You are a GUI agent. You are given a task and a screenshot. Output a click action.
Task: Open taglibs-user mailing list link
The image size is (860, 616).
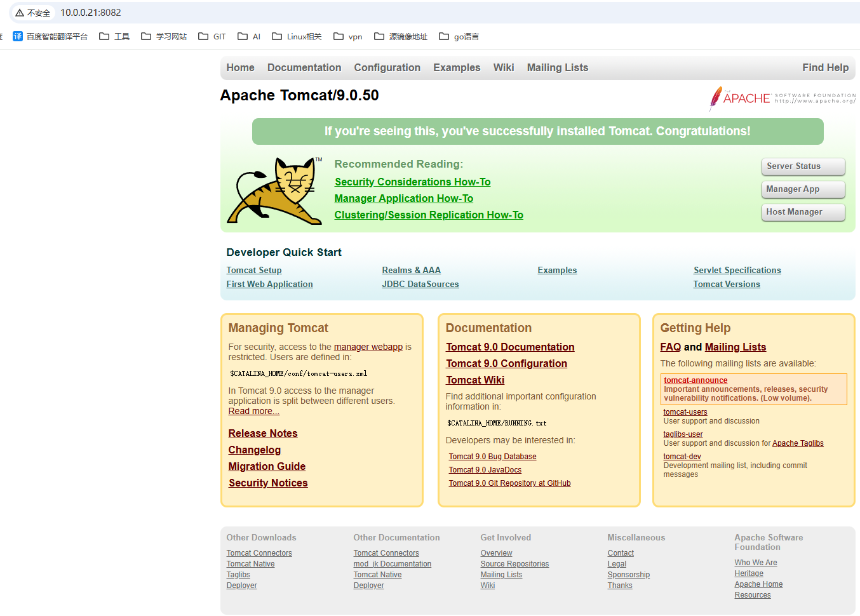[x=683, y=434]
